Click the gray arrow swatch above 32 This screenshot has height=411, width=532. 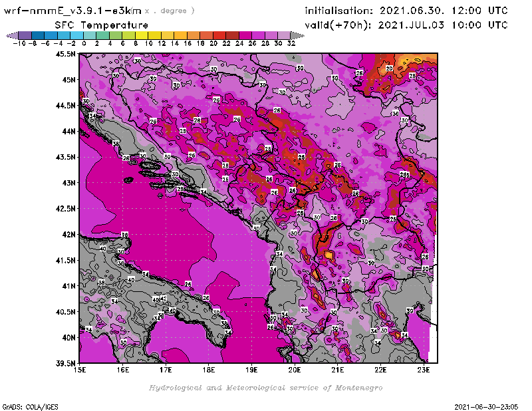297,35
